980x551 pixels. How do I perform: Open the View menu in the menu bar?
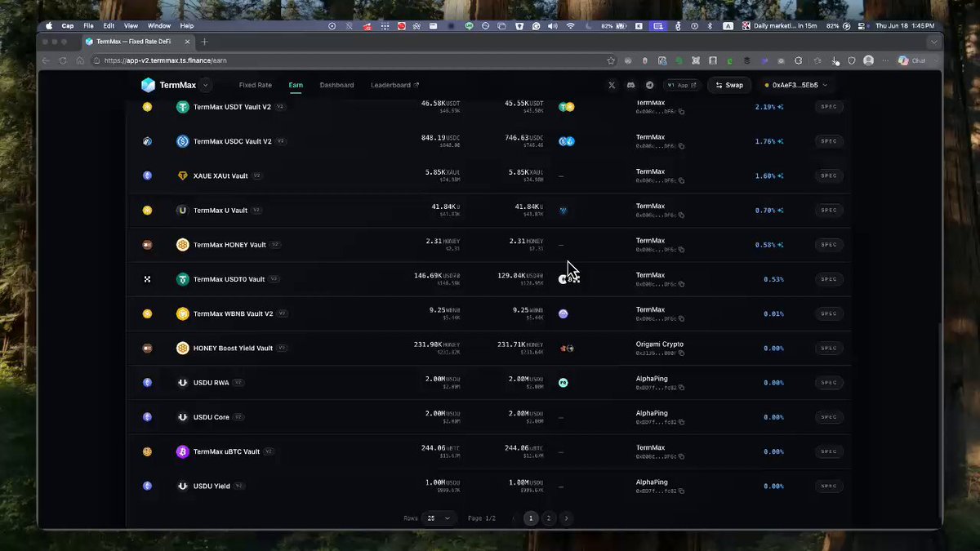click(131, 26)
